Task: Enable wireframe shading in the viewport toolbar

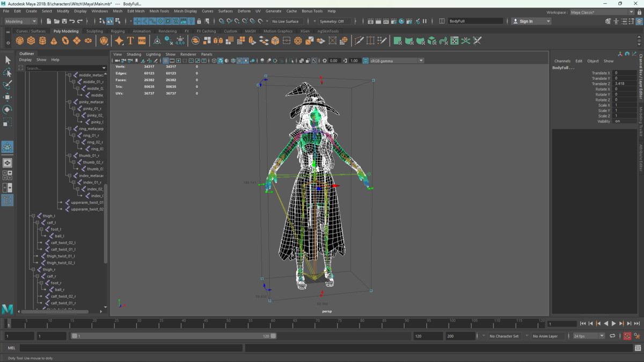Action: pos(214,61)
